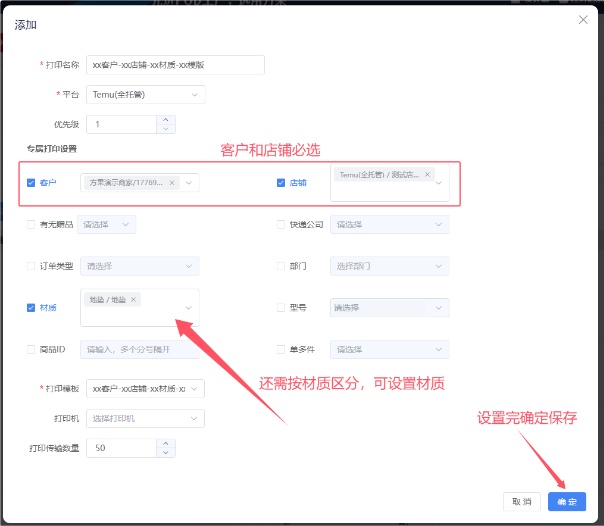The height and width of the screenshot is (526, 604).
Task: Expand the 店铺 selection dropdown
Action: [x=439, y=183]
